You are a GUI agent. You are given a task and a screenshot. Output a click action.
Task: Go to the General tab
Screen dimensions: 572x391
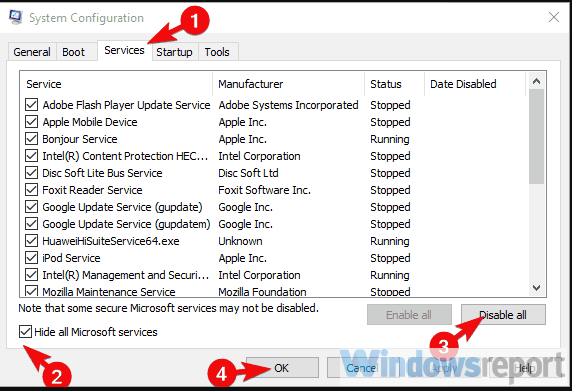click(32, 52)
